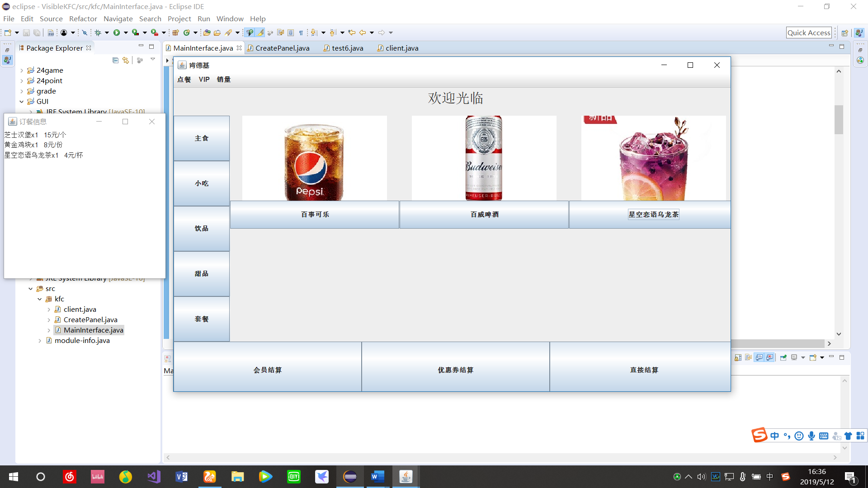This screenshot has width=868, height=488.
Task: Click the editor vertical scrollbar thumb
Action: point(839,120)
